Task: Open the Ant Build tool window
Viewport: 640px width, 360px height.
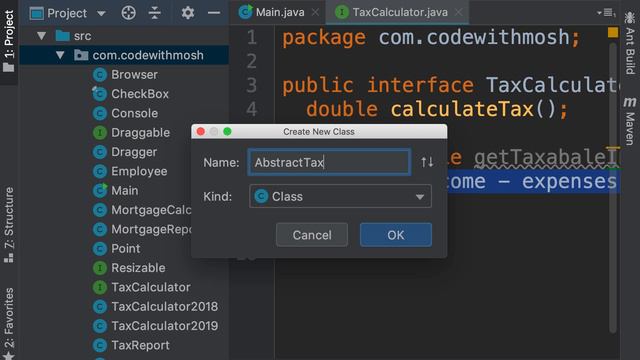Action: pyautogui.click(x=630, y=43)
